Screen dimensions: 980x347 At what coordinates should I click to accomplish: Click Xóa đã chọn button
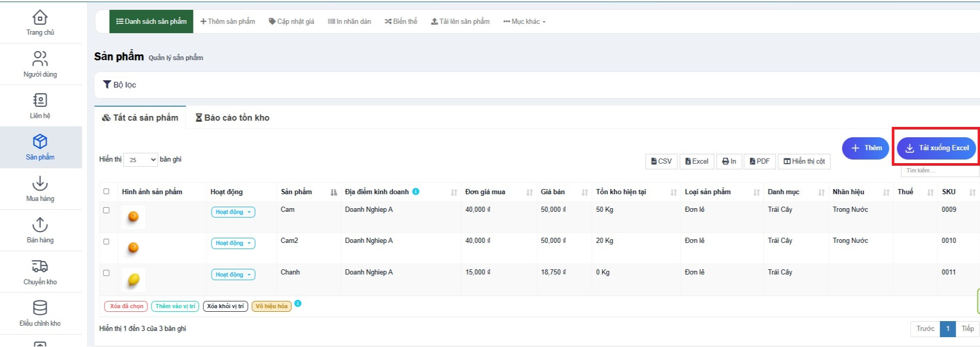coord(126,307)
